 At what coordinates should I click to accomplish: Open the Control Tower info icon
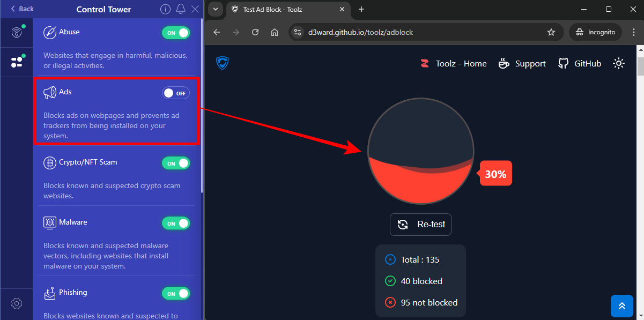(x=166, y=9)
